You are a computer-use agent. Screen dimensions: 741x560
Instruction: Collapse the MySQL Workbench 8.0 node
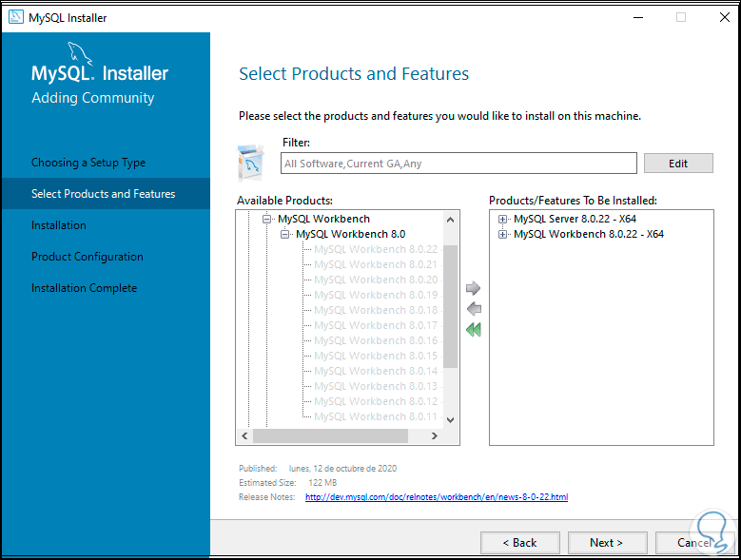[x=285, y=234]
